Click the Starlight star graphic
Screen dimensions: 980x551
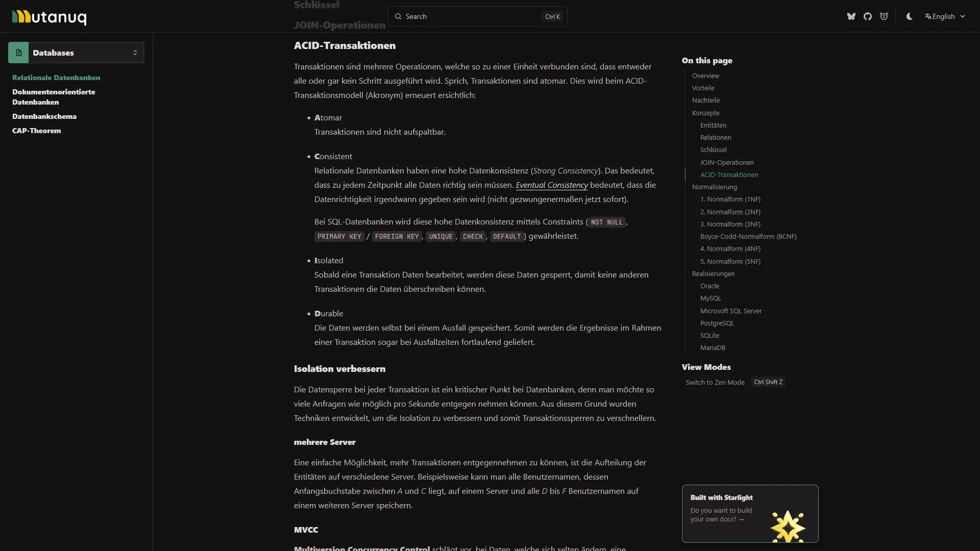(788, 526)
